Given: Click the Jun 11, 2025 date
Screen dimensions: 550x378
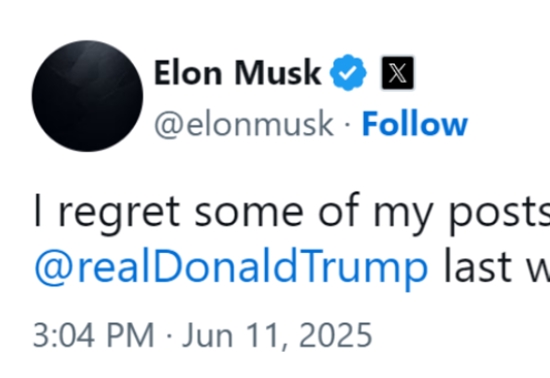Looking at the screenshot, I should (x=277, y=335).
